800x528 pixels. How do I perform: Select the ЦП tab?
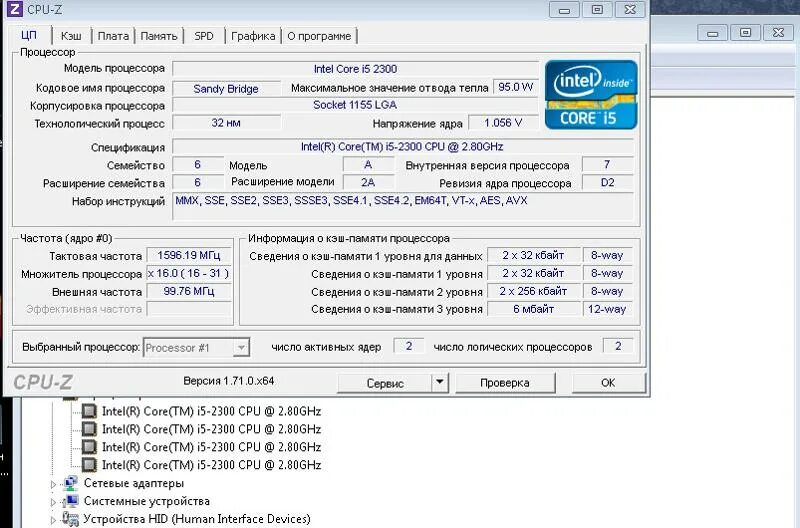tap(29, 35)
